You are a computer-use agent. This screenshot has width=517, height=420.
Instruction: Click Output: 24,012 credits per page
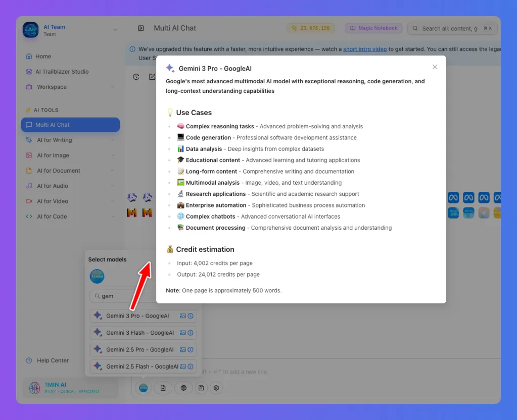pyautogui.click(x=218, y=275)
